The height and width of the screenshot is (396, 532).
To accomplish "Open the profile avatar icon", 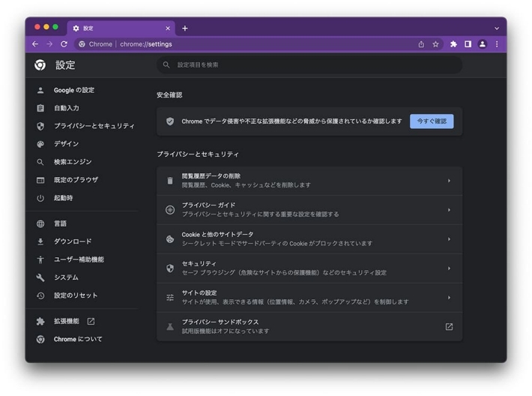I will tap(482, 44).
